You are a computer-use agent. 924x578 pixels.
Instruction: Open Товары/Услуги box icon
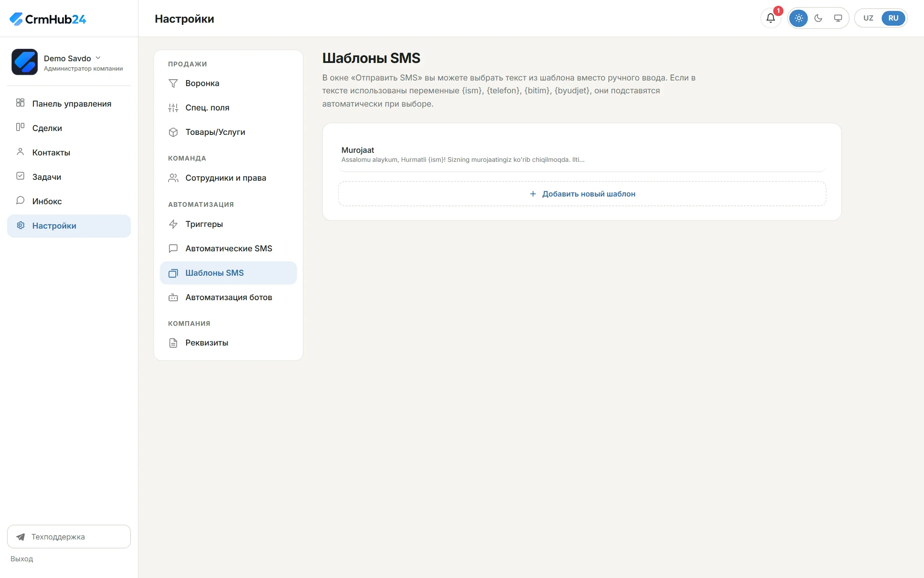click(173, 132)
